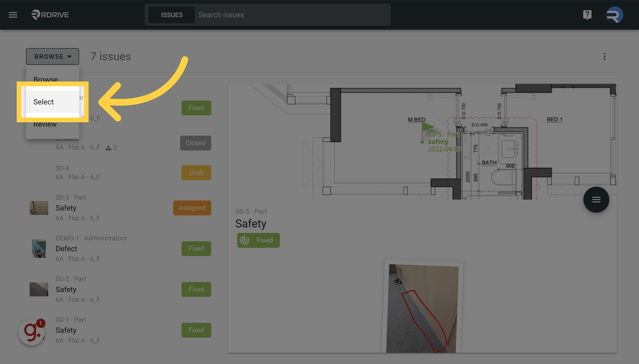Click the round floating menu button
Image resolution: width=639 pixels, height=364 pixels.
pos(596,200)
